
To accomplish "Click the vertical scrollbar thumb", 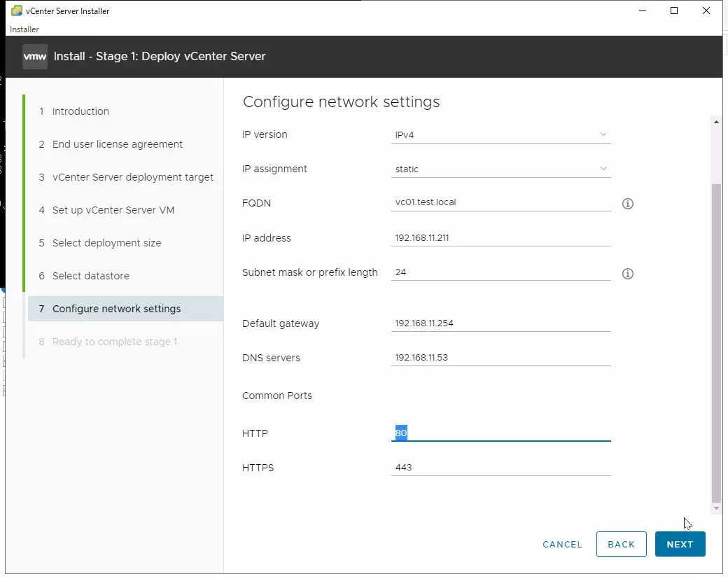I will pyautogui.click(x=716, y=344).
